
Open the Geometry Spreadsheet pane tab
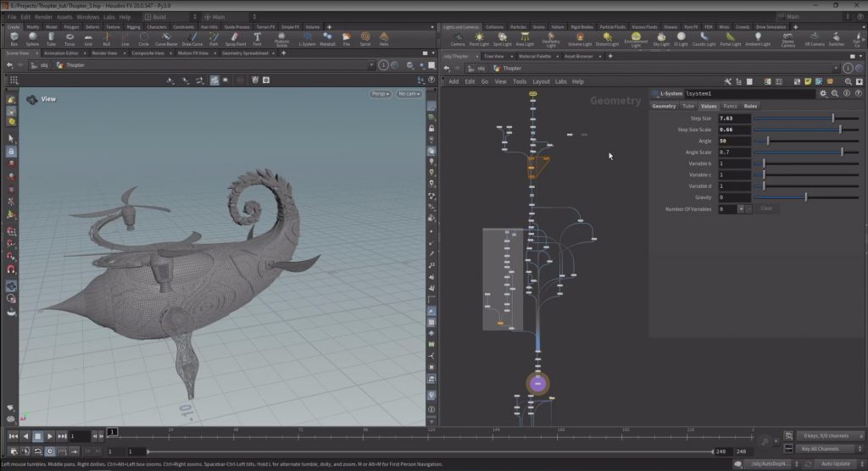click(x=245, y=53)
